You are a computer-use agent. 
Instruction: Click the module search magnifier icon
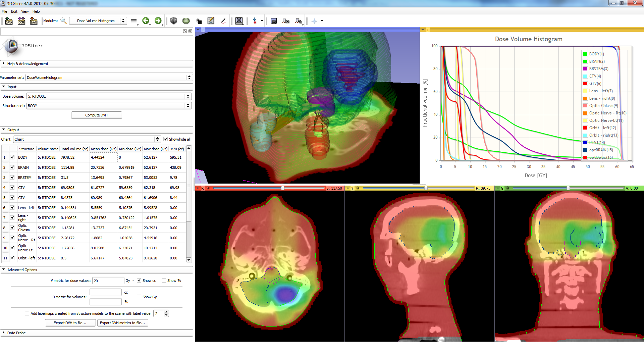coord(63,21)
